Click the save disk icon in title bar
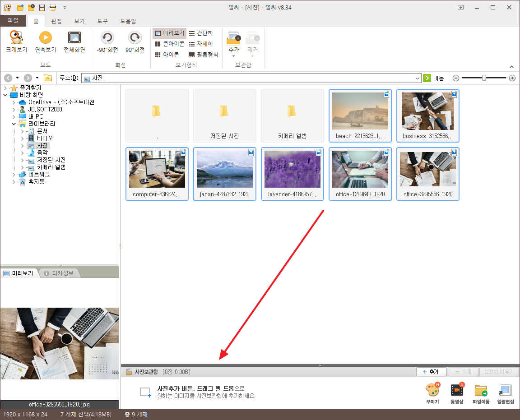Screen dimensions: 520x420 (x=42, y=7)
